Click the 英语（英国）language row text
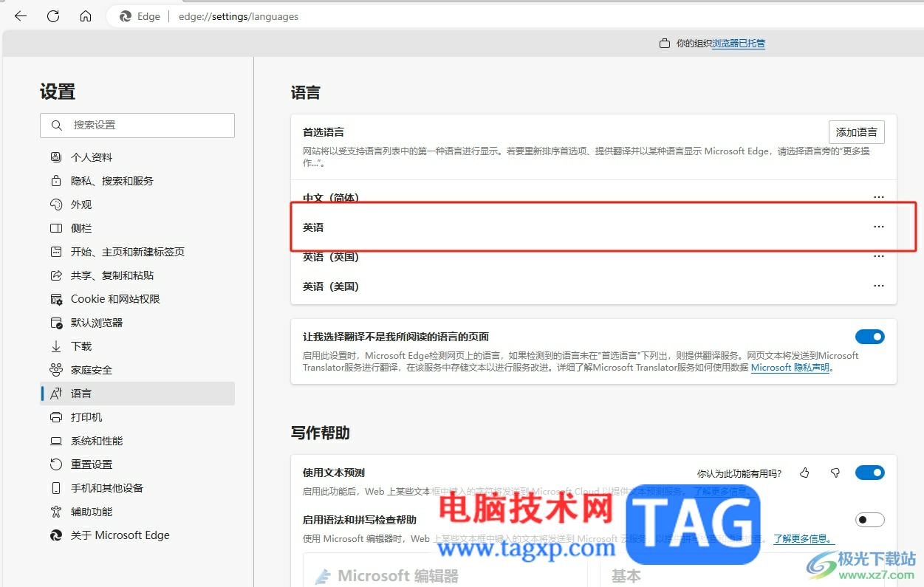Screen dimensions: 924x587 331,257
